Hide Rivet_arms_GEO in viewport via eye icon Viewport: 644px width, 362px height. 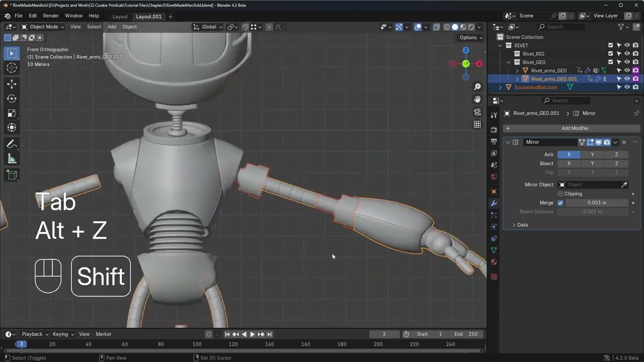[x=627, y=70]
